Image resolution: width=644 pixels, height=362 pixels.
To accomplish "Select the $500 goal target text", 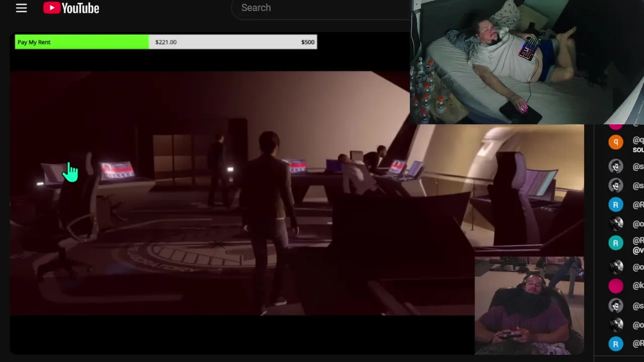I will coord(308,42).
